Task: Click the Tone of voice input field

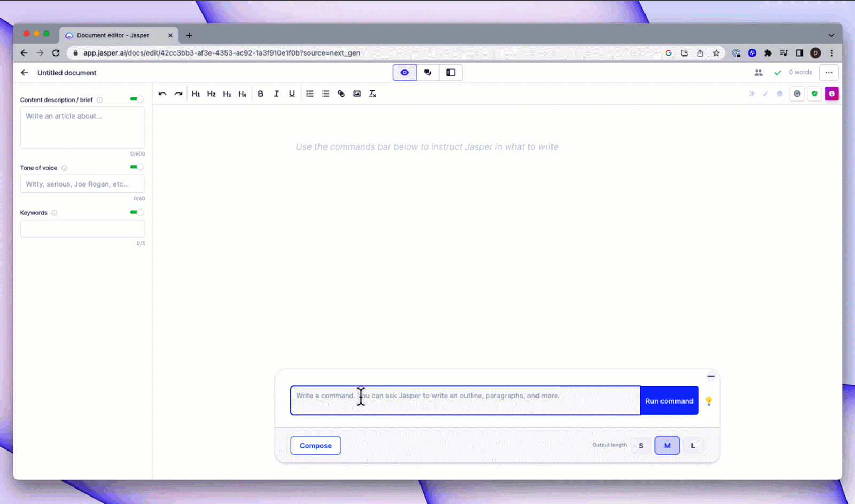Action: pyautogui.click(x=82, y=184)
